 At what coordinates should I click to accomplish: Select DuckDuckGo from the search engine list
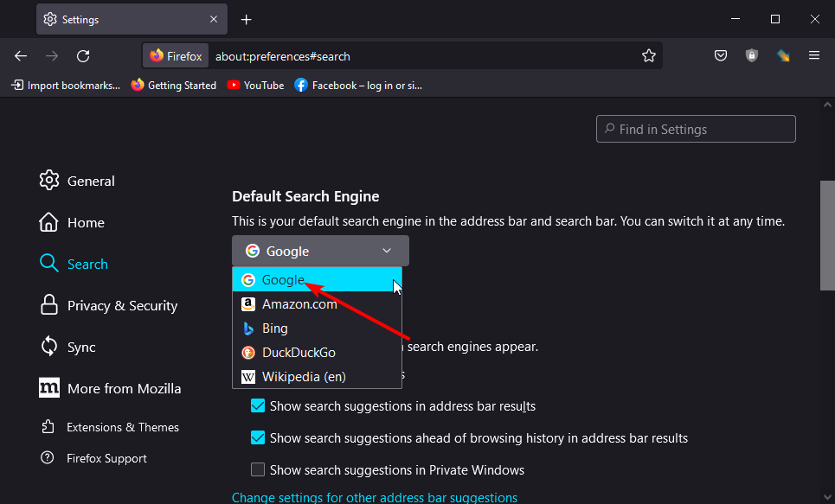pyautogui.click(x=317, y=353)
